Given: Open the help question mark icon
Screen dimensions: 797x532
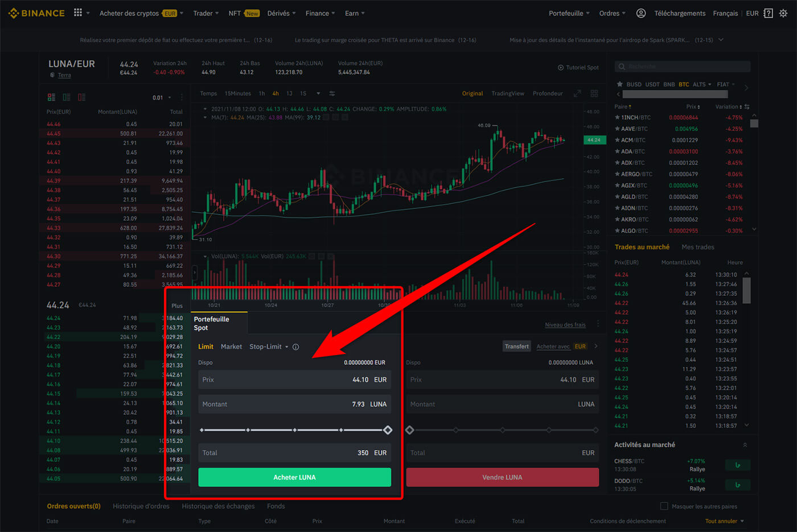Looking at the screenshot, I should point(768,13).
